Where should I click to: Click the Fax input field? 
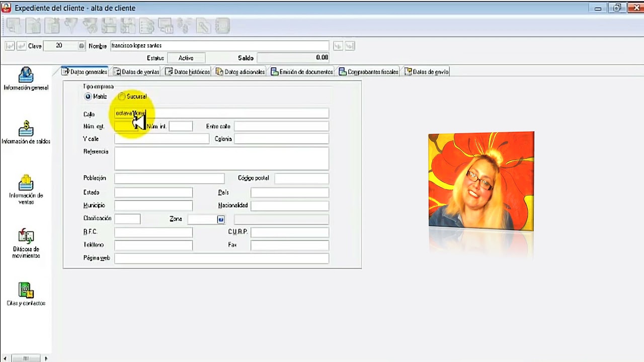[x=290, y=245]
